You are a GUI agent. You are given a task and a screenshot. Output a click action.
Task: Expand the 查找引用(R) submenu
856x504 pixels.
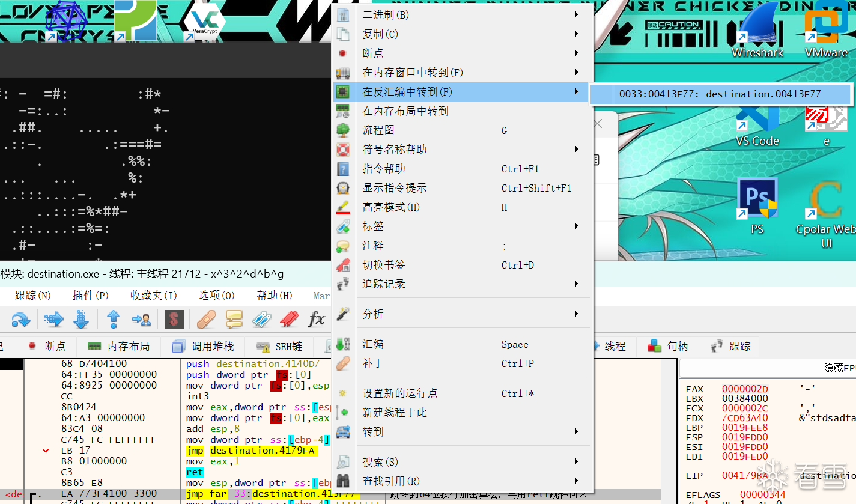click(x=463, y=481)
